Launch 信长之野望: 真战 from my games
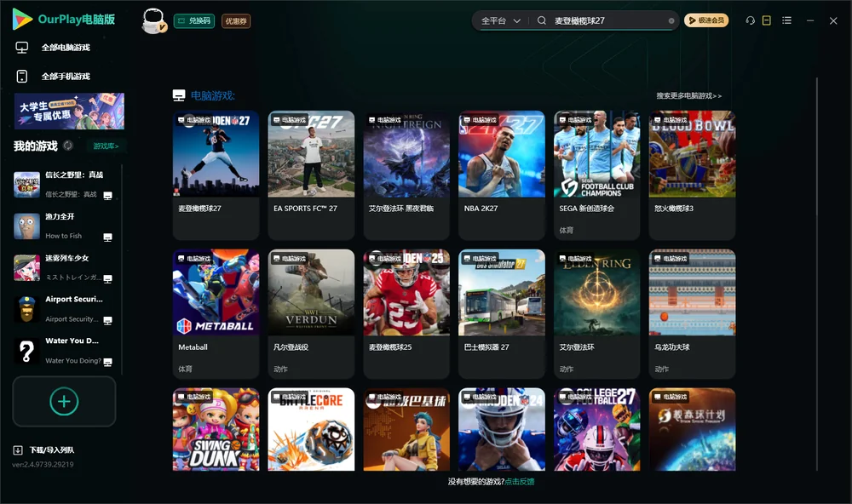The height and width of the screenshot is (504, 852). tap(64, 184)
